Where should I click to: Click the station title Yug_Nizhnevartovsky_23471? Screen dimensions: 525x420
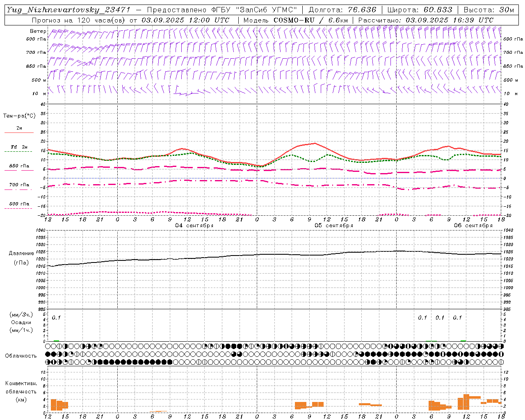68,10
